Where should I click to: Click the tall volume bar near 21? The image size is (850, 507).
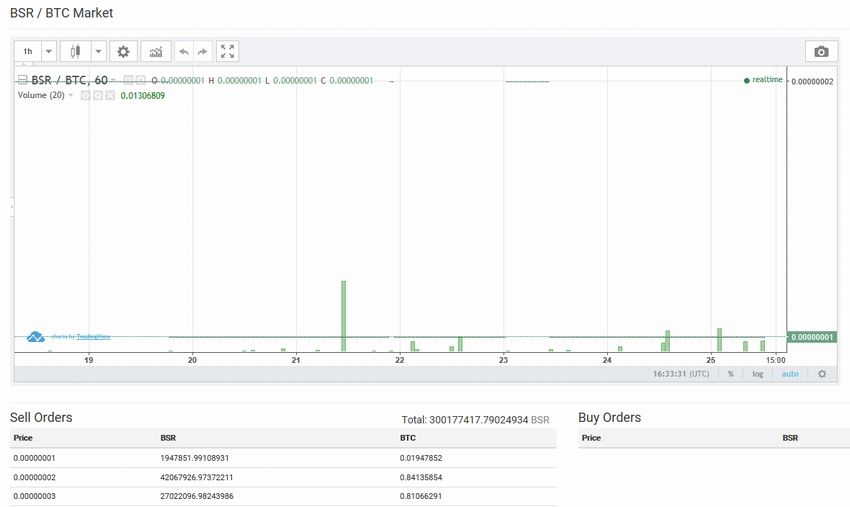(x=344, y=316)
